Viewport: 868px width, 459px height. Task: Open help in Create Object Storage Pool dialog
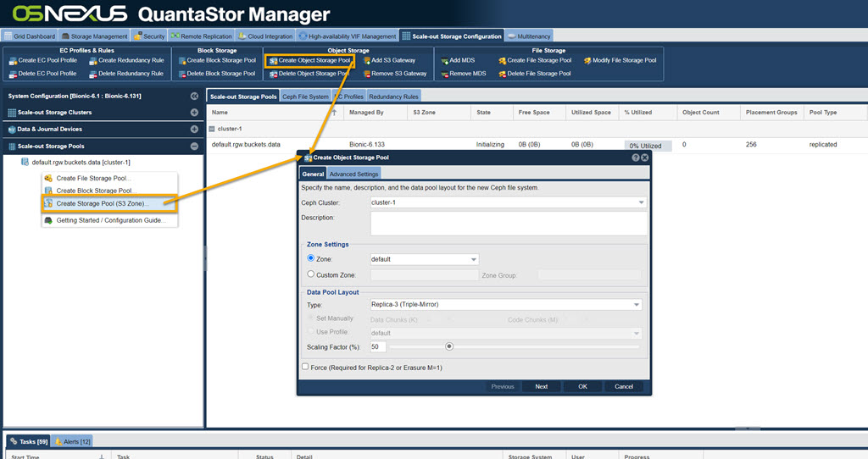point(636,158)
